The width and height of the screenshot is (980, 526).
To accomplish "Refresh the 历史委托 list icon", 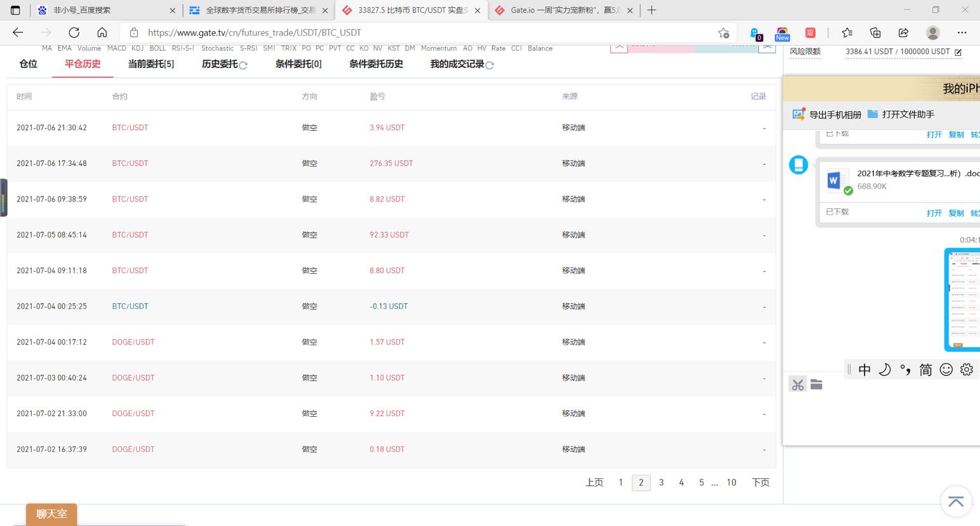I will (243, 65).
